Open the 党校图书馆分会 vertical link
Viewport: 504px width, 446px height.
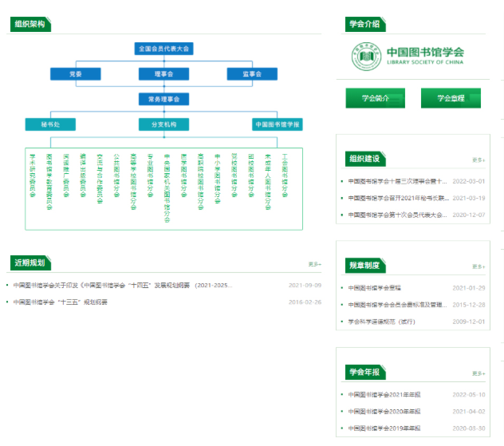[234, 176]
